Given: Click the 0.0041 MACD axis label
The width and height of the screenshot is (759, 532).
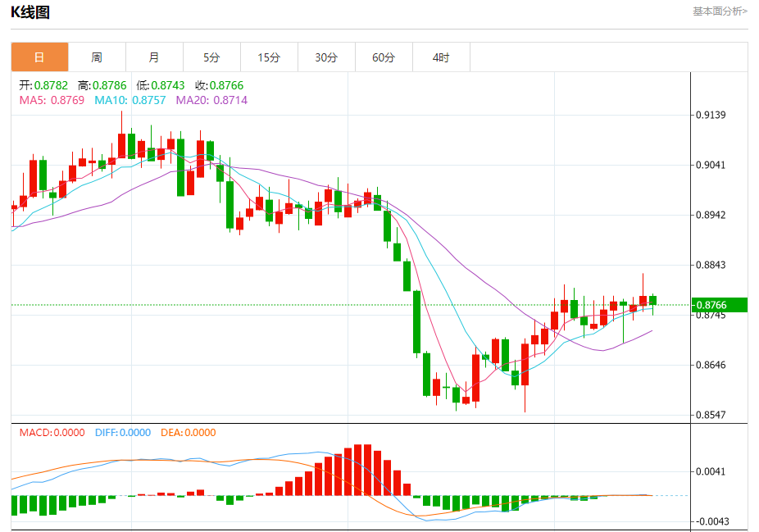Looking at the screenshot, I should click(711, 471).
